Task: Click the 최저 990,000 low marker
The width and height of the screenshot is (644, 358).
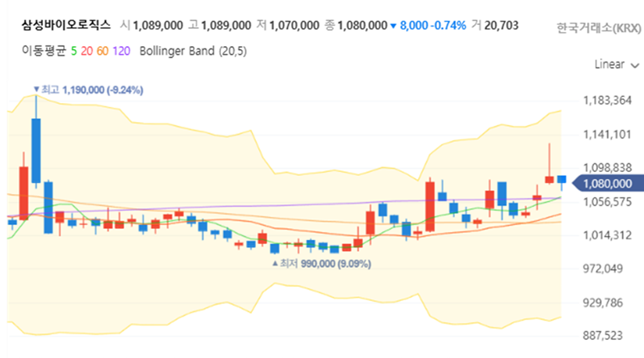Action: tap(322, 263)
